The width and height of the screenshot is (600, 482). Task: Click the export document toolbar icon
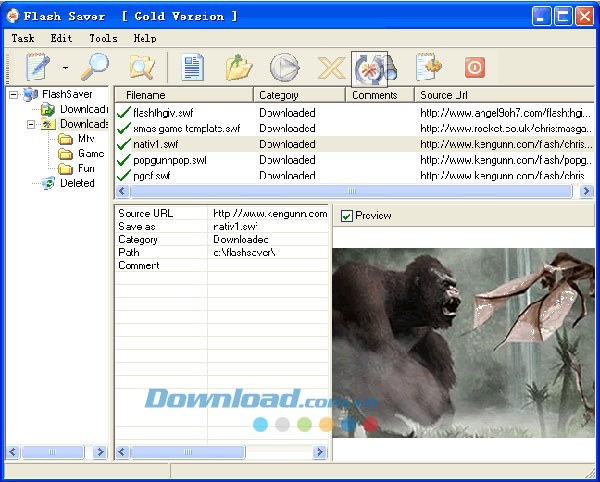[429, 67]
